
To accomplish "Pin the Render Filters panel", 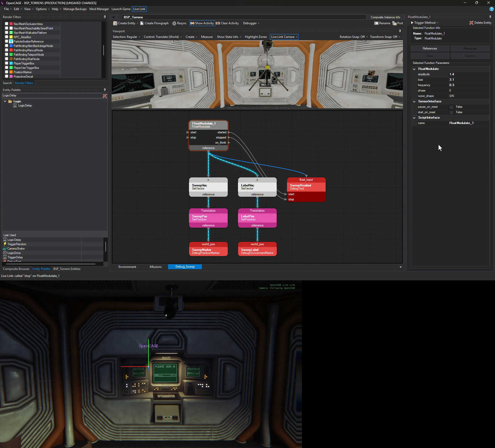I will pyautogui.click(x=105, y=17).
